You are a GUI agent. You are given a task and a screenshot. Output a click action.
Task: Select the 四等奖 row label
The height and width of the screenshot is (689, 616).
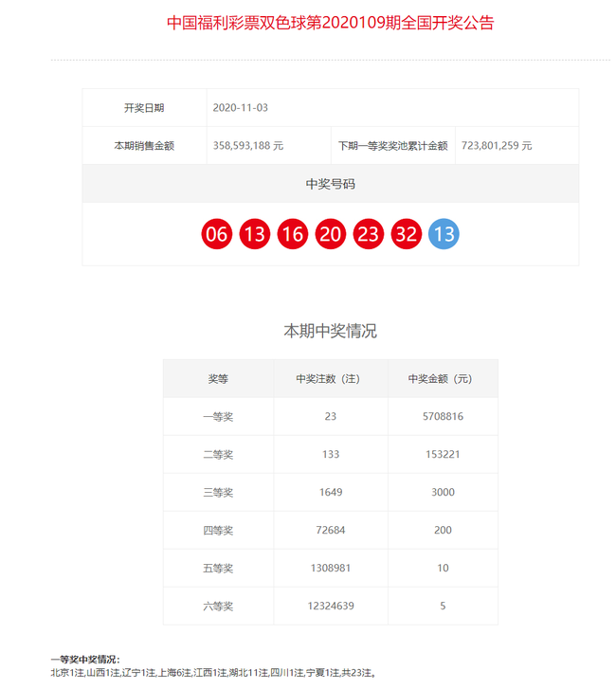pyautogui.click(x=218, y=530)
